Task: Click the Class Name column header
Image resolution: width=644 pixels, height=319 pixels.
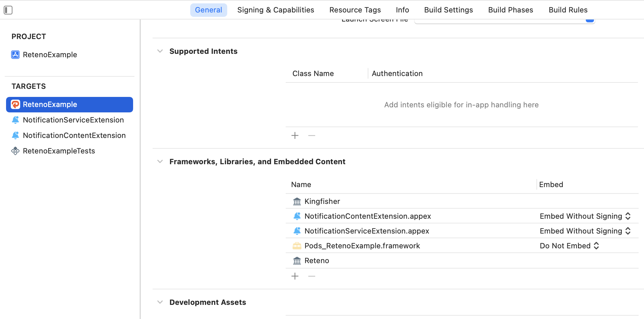Action: pos(313,73)
